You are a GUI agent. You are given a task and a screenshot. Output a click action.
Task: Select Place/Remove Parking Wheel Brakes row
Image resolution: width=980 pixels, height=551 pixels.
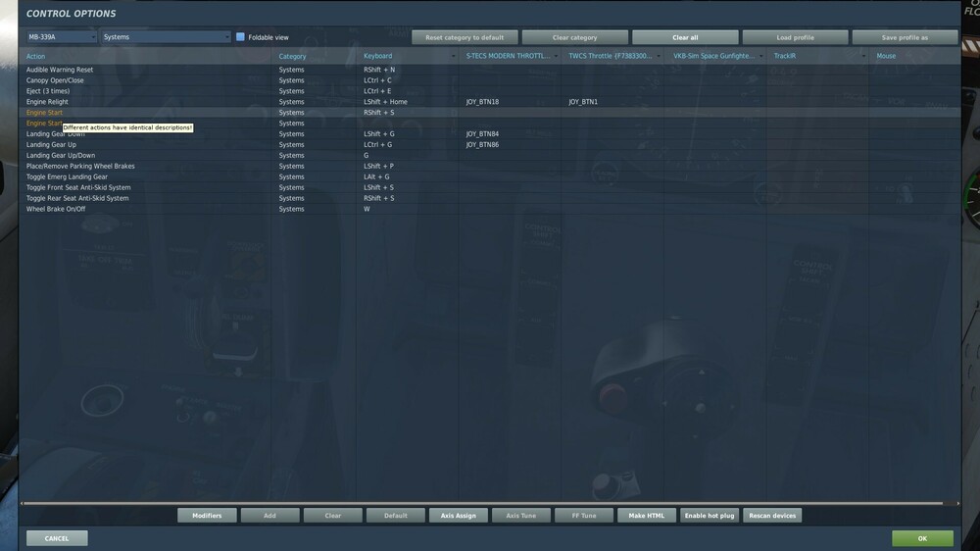click(489, 166)
